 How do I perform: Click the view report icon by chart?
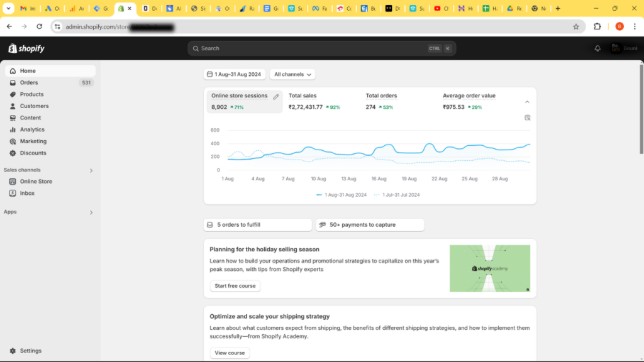coord(528,118)
